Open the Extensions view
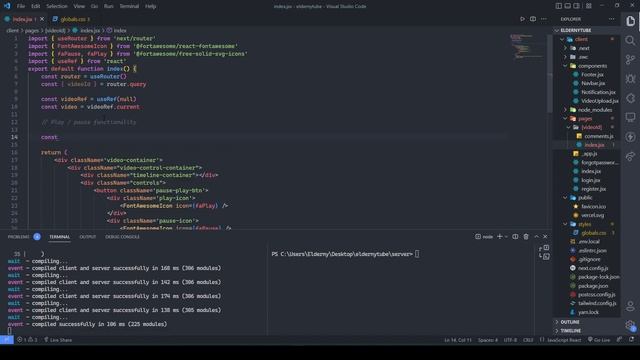This screenshot has width=640, height=360. 630,98
